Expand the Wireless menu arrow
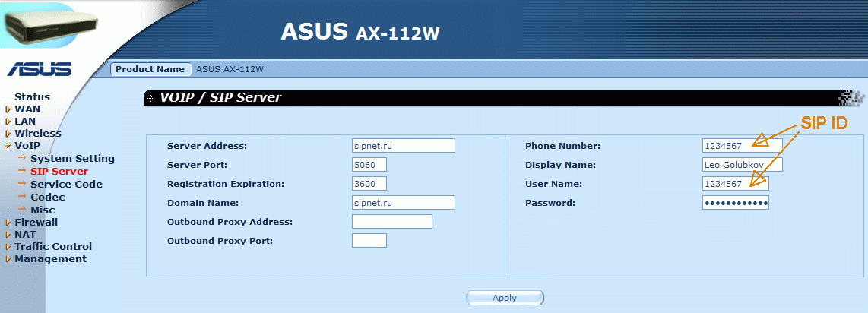The height and width of the screenshot is (313, 868). tap(8, 134)
